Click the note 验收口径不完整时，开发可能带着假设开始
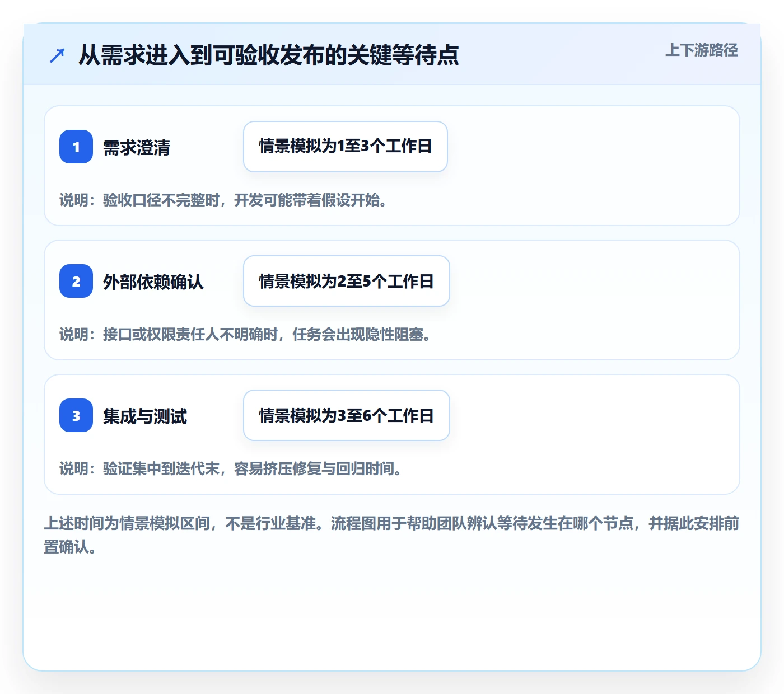The width and height of the screenshot is (784, 694). 223,200
